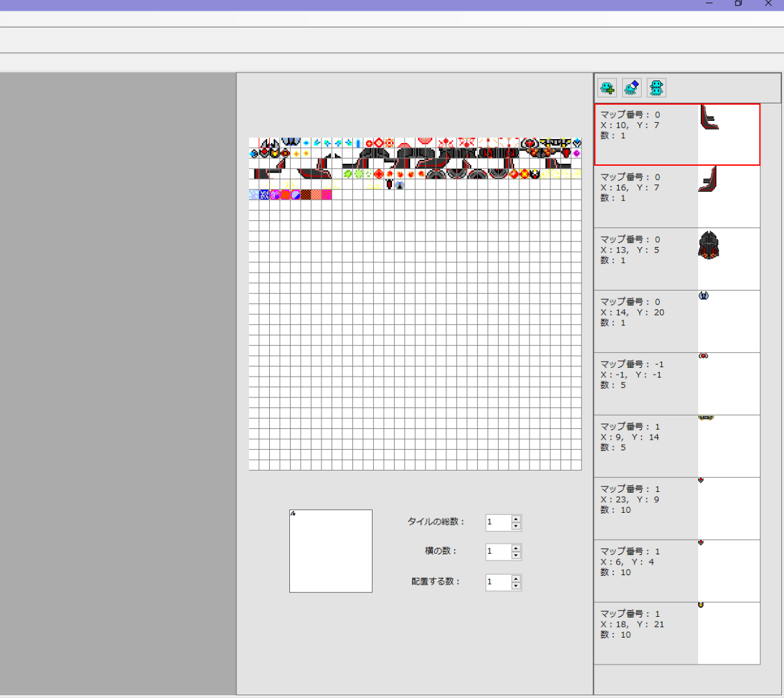Decrease the 配置する数 value with down arrow

(x=516, y=586)
